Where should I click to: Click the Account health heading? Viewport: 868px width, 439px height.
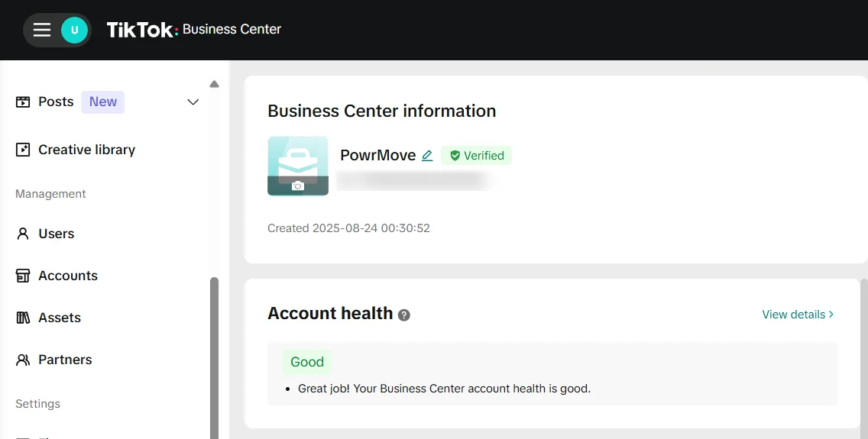tap(330, 314)
